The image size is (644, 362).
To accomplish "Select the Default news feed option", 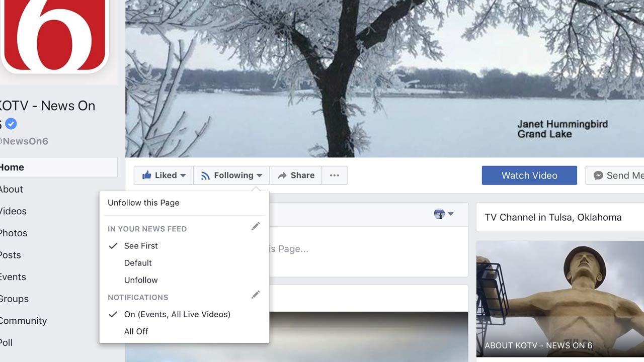I will [x=138, y=262].
